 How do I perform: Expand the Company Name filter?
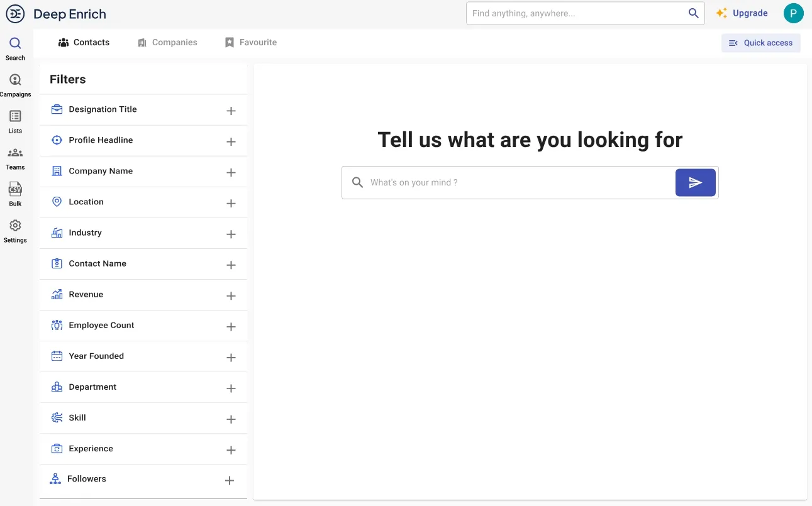point(231,172)
